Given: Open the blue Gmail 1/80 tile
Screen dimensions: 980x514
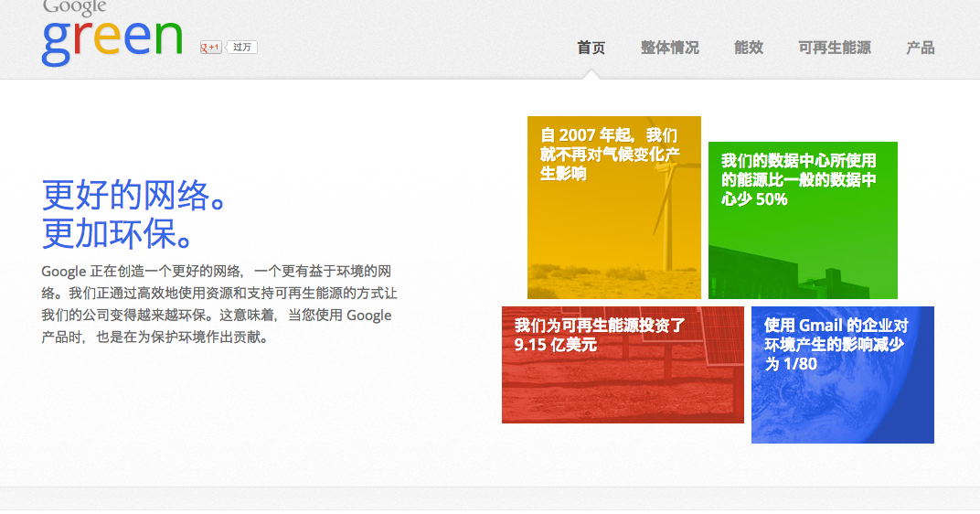Looking at the screenshot, I should click(x=843, y=375).
